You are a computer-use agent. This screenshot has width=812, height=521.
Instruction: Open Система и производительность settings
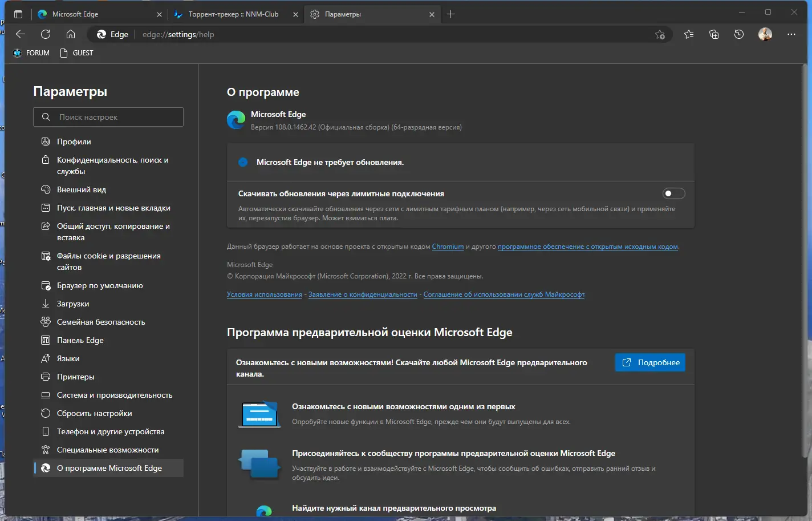click(x=108, y=395)
